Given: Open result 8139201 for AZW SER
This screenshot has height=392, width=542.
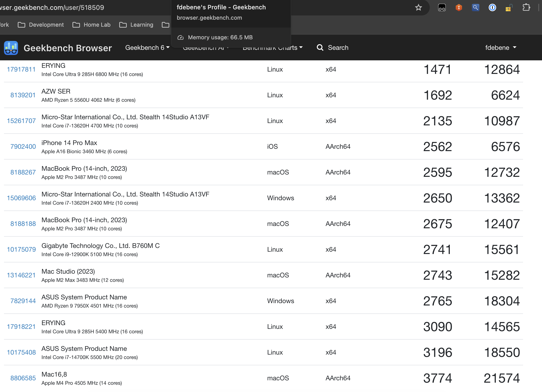Looking at the screenshot, I should coord(23,95).
